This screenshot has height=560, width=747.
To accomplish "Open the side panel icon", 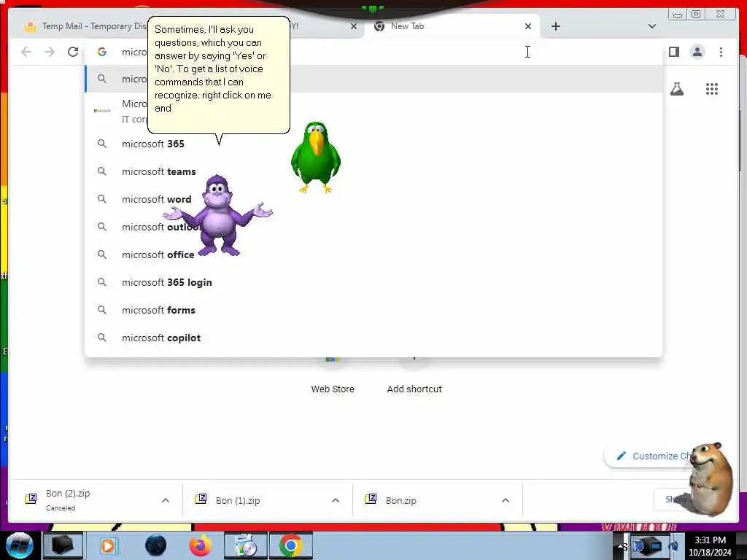I will click(673, 52).
